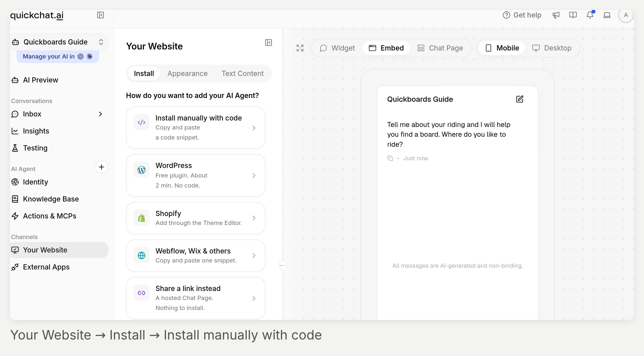
Task: Open the account avatar menu
Action: click(626, 15)
